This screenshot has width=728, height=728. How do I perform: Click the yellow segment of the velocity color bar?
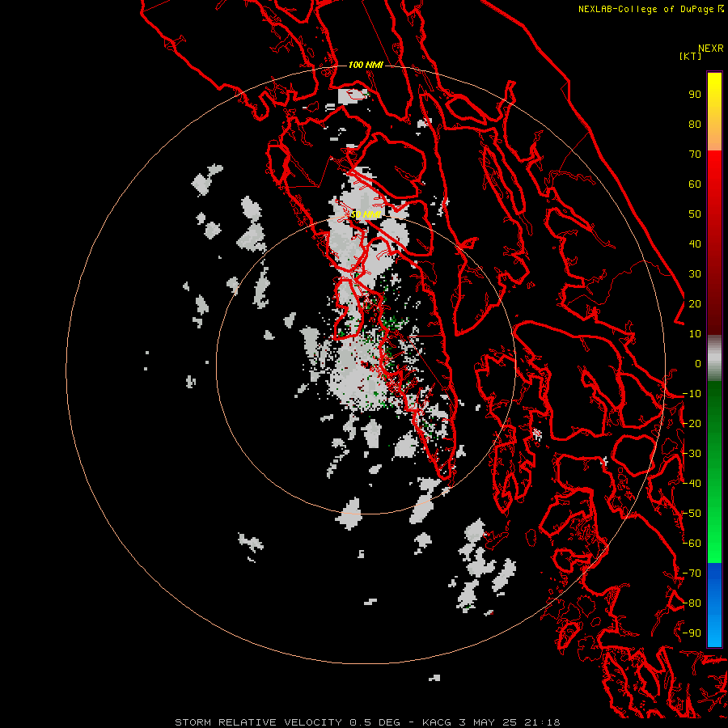pos(714,112)
